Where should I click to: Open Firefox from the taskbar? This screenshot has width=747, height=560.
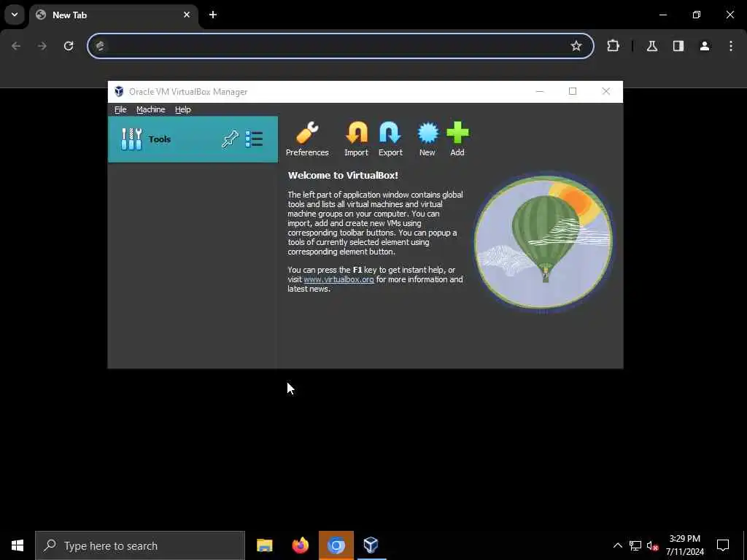coord(300,545)
